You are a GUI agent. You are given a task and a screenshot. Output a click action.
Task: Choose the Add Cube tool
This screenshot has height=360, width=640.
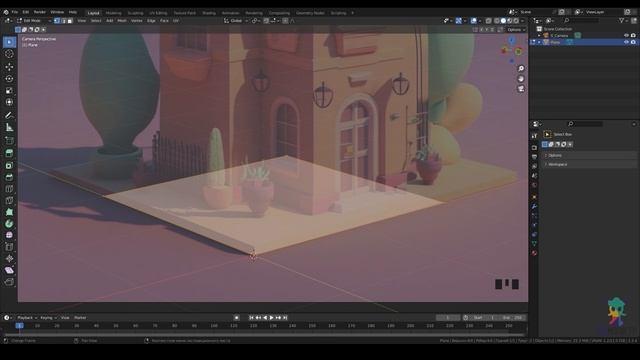click(x=9, y=141)
